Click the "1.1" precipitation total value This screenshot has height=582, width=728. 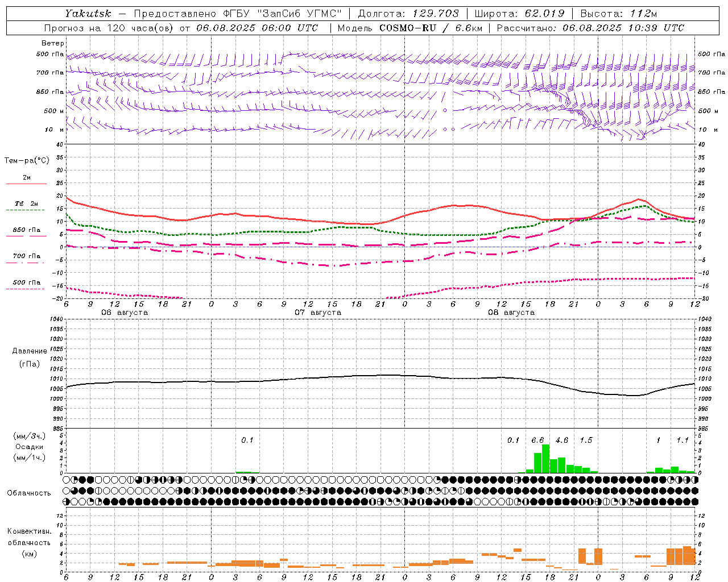682,440
